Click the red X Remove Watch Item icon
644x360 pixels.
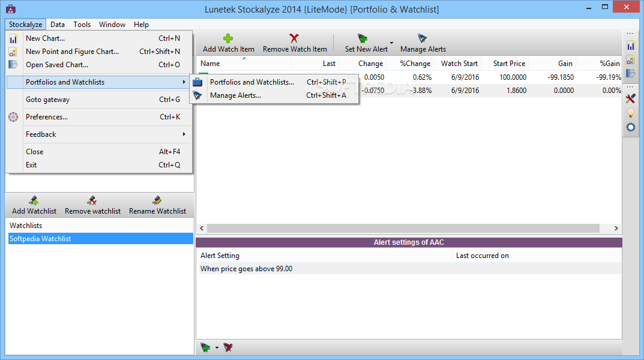click(294, 38)
